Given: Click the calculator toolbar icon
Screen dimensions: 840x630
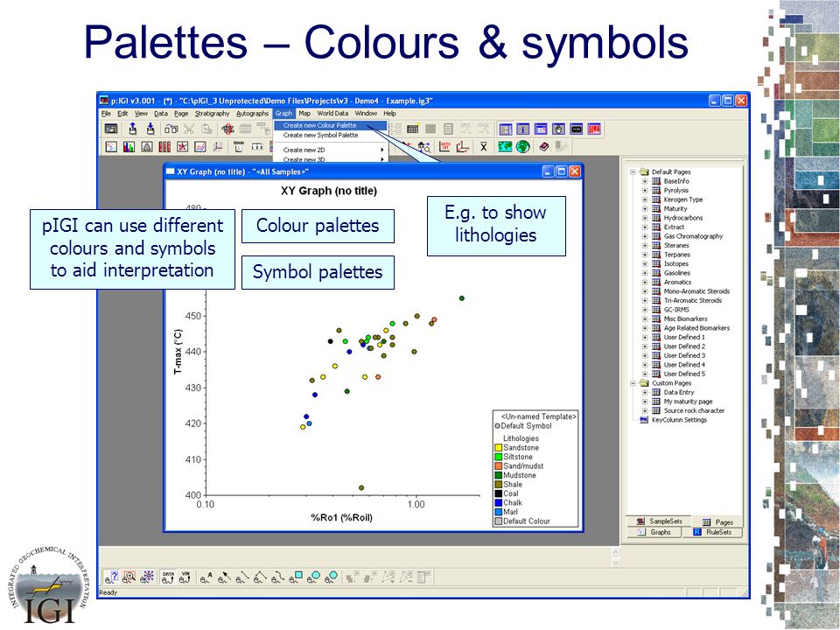Looking at the screenshot, I should (x=448, y=129).
